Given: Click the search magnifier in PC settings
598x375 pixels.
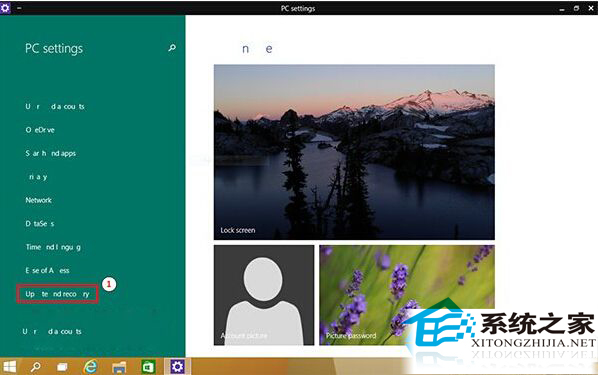Looking at the screenshot, I should pyautogui.click(x=172, y=48).
